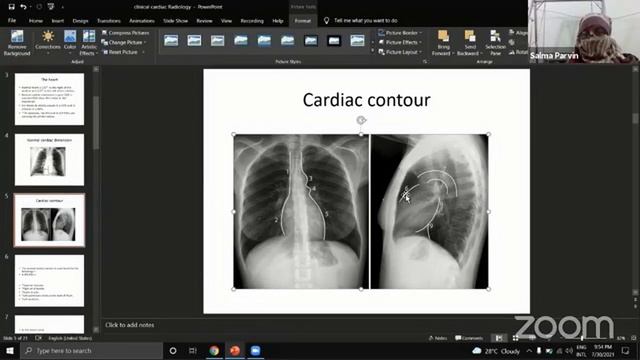Apply the third picture style thumbnail
This screenshot has width=640, height=360.
pos(218,40)
